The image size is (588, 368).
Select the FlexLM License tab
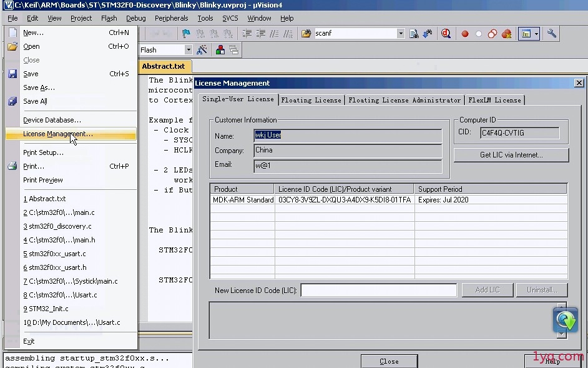494,100
